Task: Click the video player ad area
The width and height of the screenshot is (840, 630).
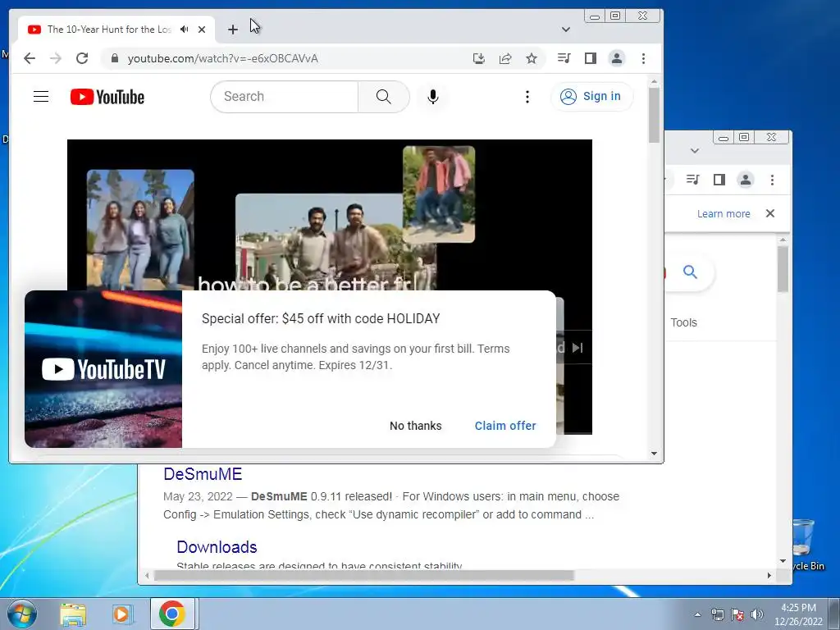Action: [330, 214]
